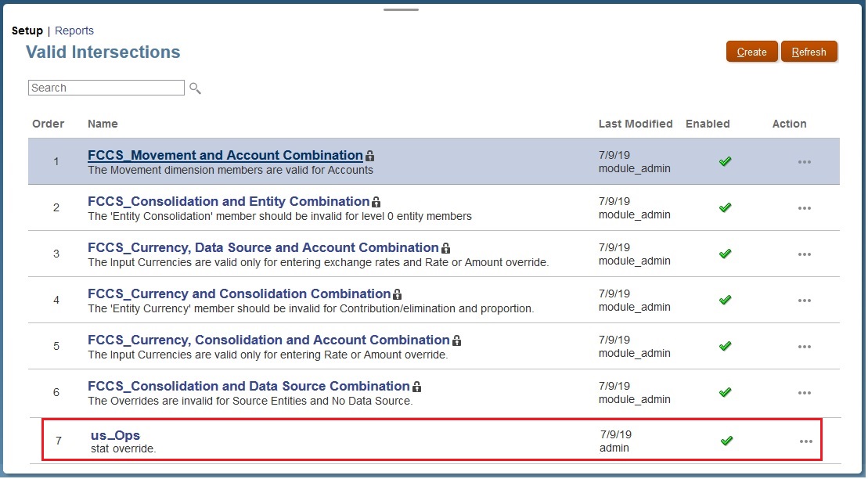
Task: Click lock icon beside FCCS_Consolidation and Data Source Combination
Action: 417,387
